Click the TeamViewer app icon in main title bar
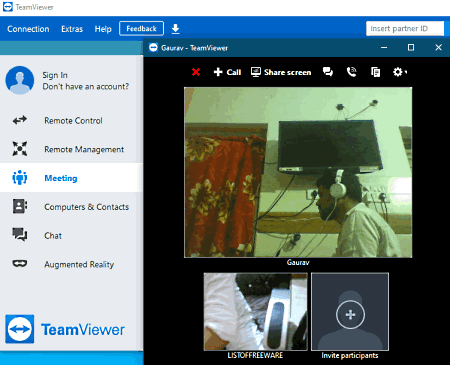Screen dimensions: 450x365 [8, 7]
